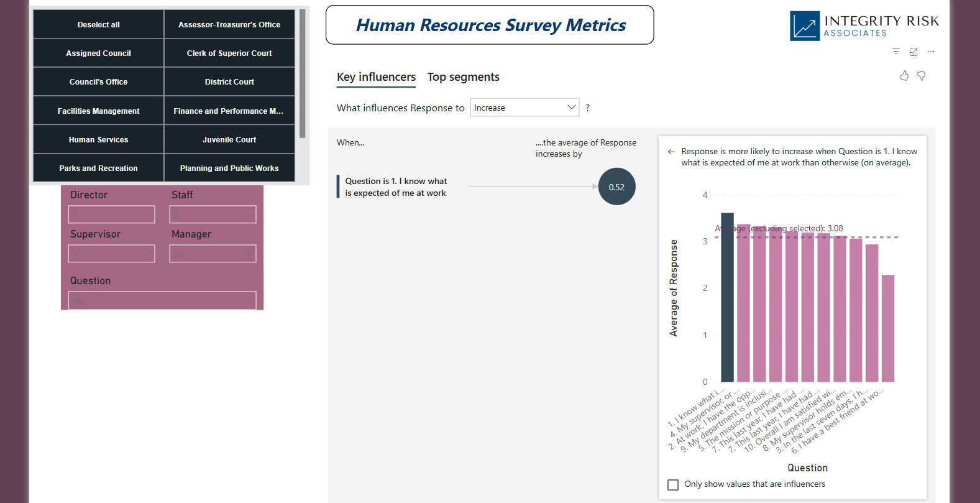Click the filter icon above visual

coord(895,52)
